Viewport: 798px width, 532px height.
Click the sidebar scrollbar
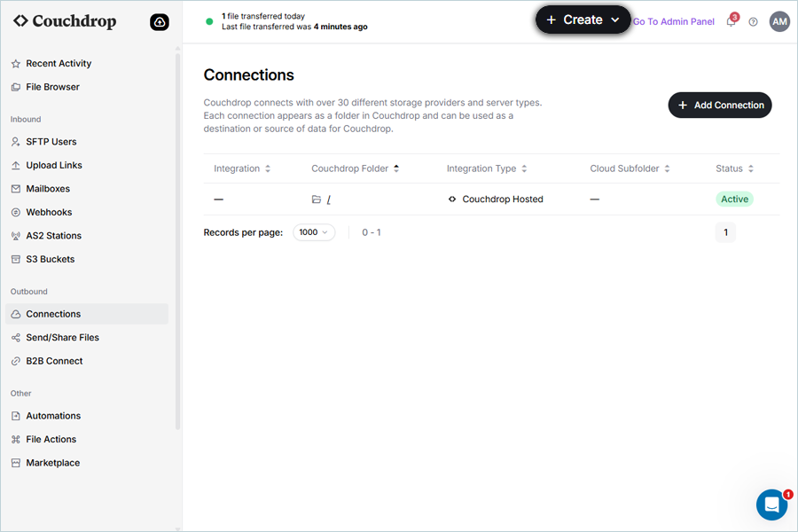(177, 242)
